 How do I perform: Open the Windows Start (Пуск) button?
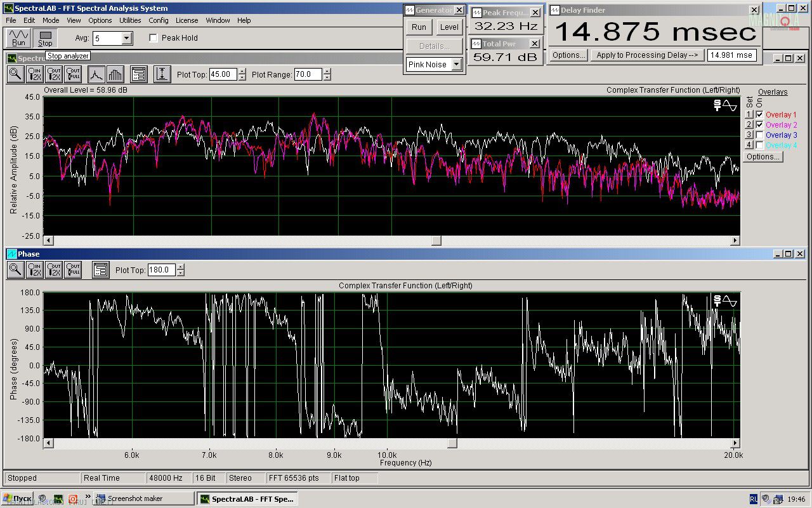point(18,498)
